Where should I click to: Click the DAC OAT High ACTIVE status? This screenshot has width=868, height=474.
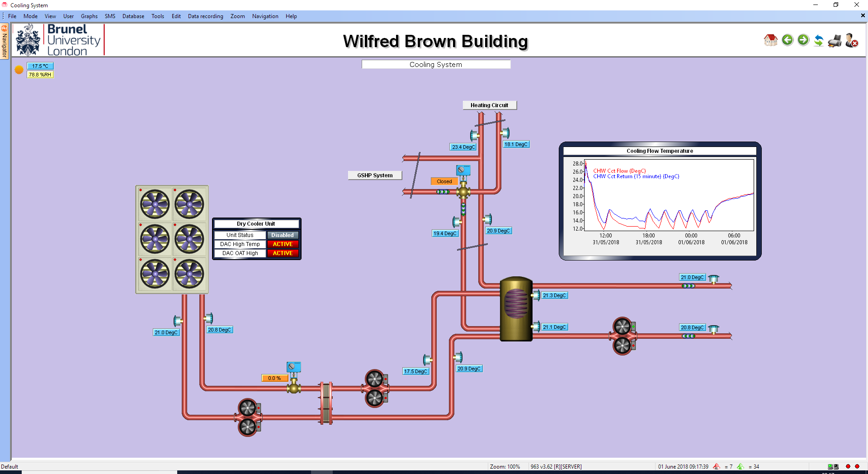pyautogui.click(x=283, y=253)
